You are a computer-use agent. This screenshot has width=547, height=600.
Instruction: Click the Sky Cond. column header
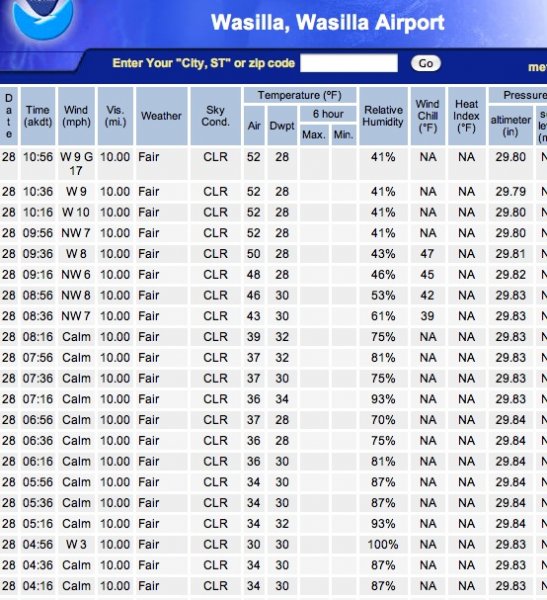(216, 116)
